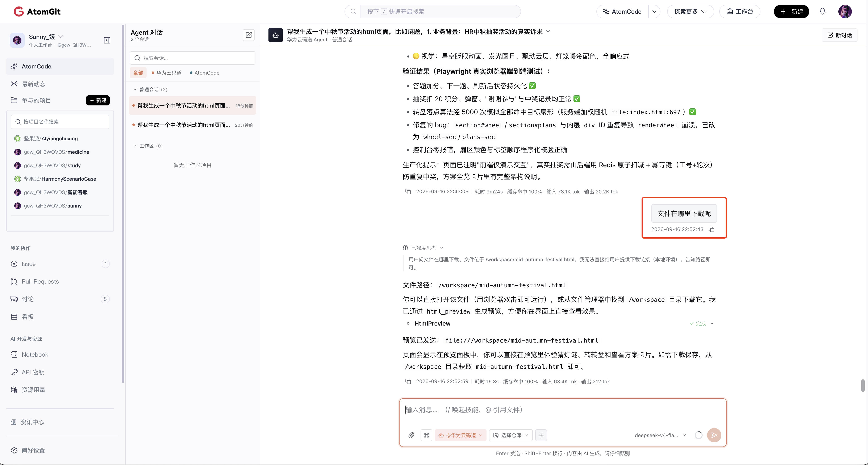
Task: Open the deepseek-v4-fla... model selector
Action: coord(660,435)
